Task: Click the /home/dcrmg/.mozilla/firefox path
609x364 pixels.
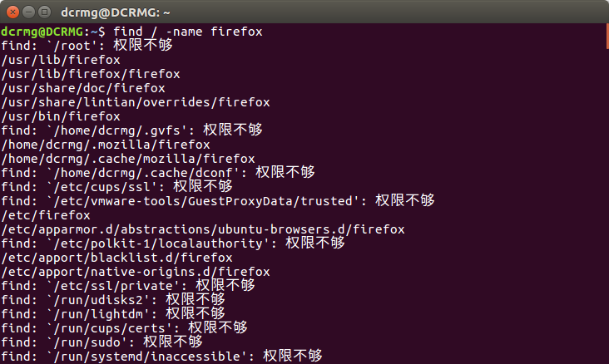Action: click(x=106, y=145)
